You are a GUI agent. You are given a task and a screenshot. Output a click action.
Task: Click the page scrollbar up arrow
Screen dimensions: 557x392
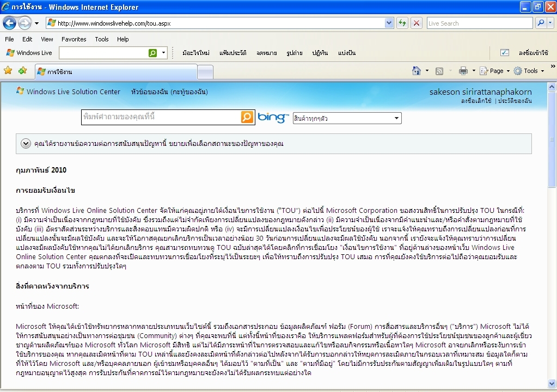[552, 87]
